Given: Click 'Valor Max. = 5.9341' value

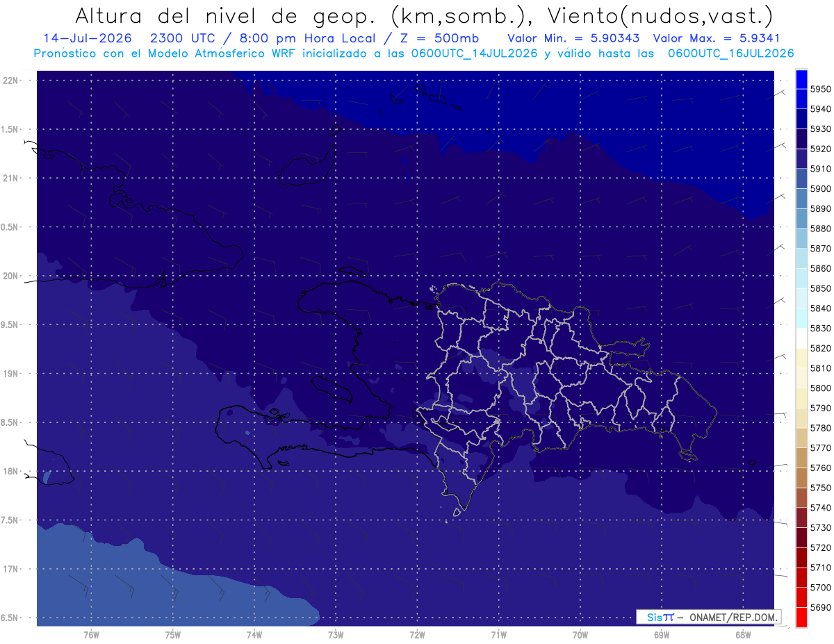Looking at the screenshot, I should (x=716, y=38).
